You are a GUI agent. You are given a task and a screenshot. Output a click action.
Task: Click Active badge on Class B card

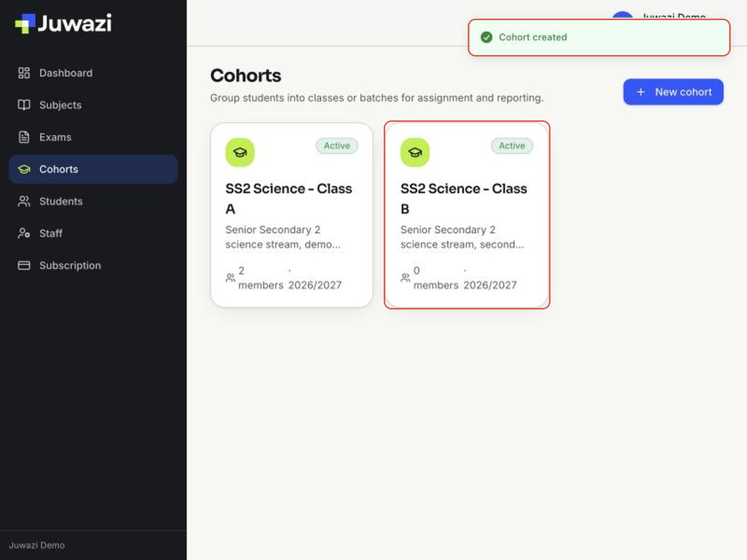click(x=512, y=146)
